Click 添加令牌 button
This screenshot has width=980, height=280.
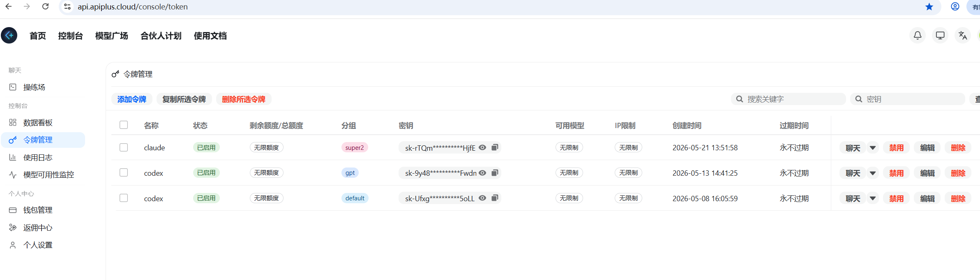coord(132,99)
